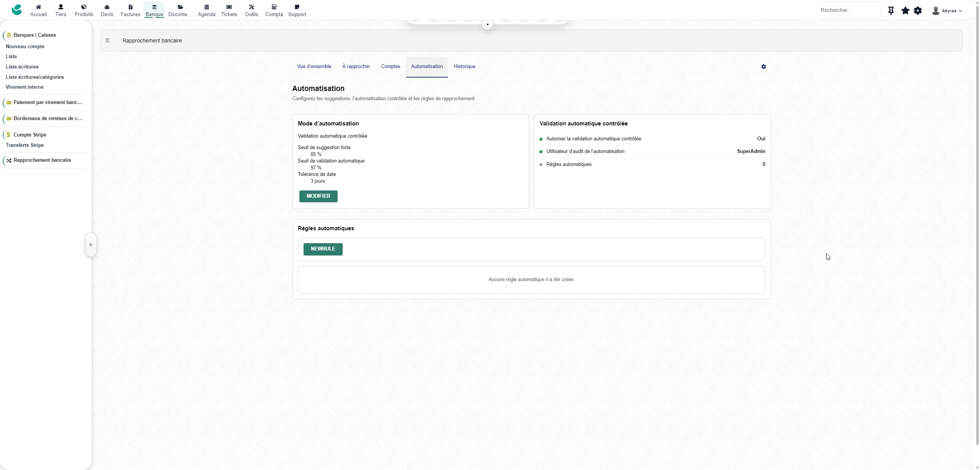
Task: Open Rapprochement bancaire sidebar entry
Action: [x=42, y=160]
